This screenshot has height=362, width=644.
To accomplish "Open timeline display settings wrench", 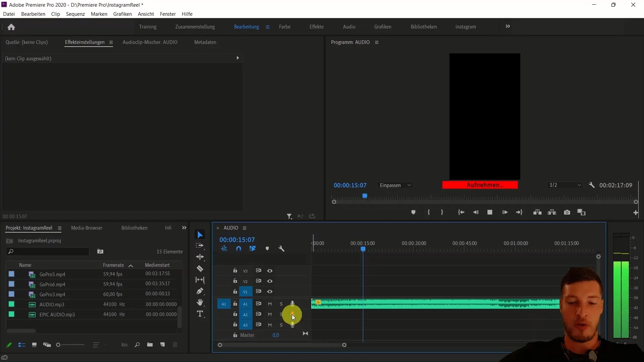I will (281, 249).
